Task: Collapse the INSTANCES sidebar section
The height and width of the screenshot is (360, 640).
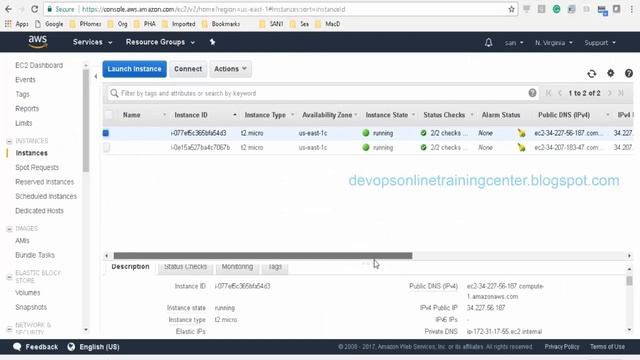Action: click(x=9, y=141)
